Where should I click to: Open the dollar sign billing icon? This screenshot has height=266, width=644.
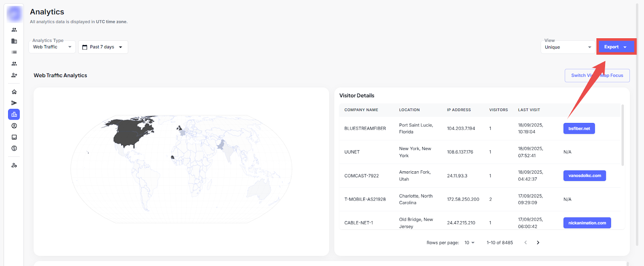coord(14,148)
